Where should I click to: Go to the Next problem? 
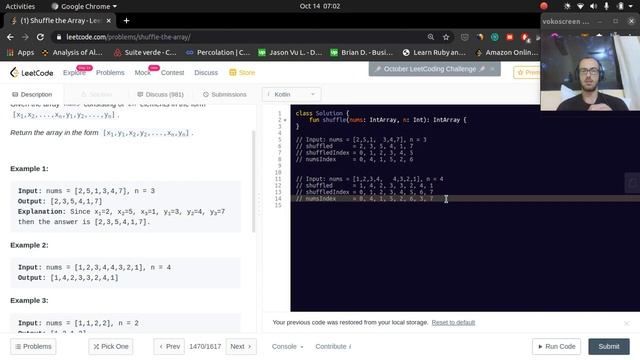(x=241, y=347)
